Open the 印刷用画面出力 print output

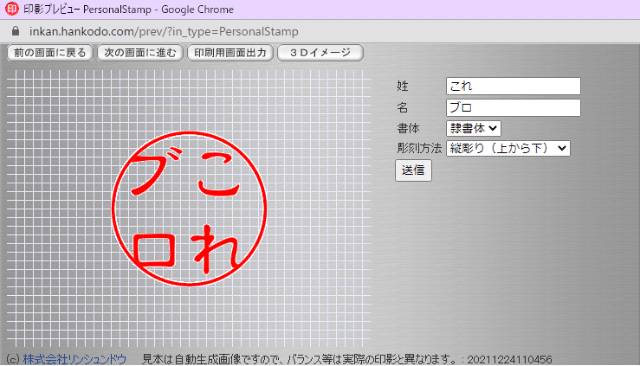tap(230, 53)
